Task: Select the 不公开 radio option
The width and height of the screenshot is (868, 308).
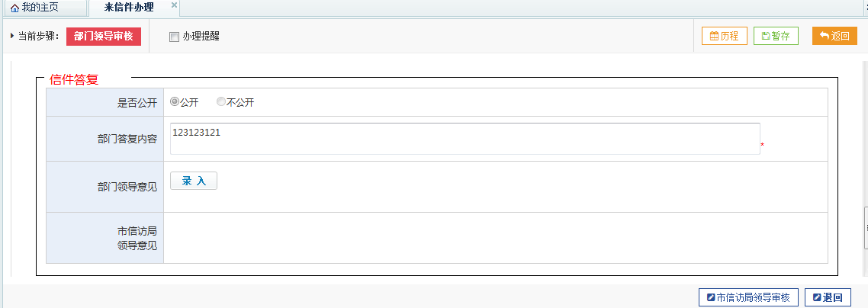Action: tap(221, 101)
